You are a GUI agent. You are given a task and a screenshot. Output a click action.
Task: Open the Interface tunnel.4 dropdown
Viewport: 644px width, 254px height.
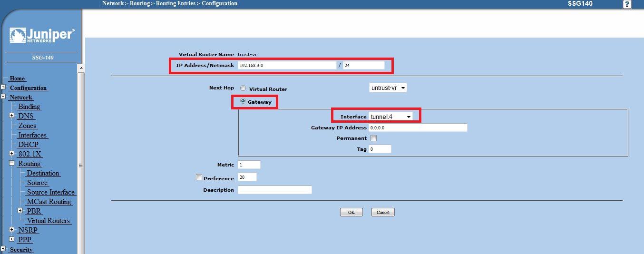pos(391,117)
